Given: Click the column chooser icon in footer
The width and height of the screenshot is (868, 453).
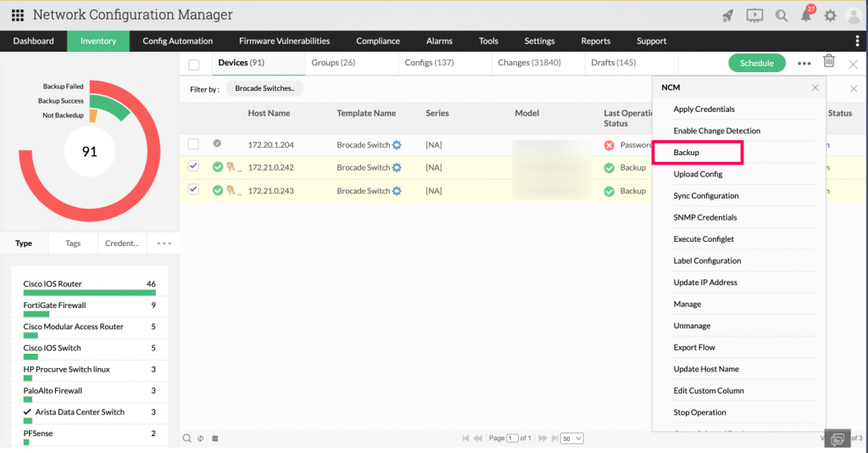Looking at the screenshot, I should 214,439.
